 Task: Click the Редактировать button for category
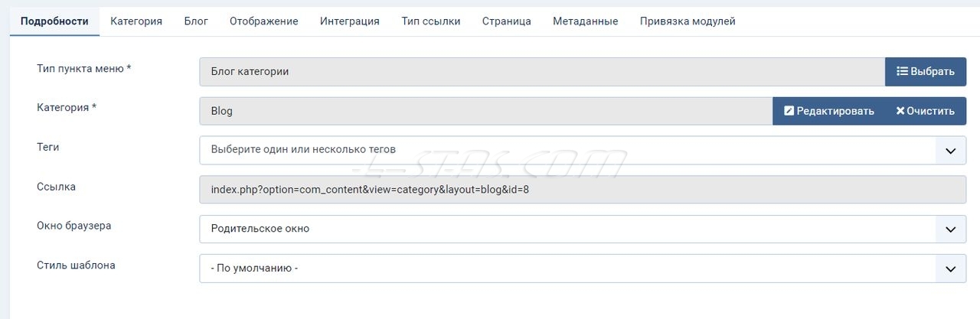pyautogui.click(x=828, y=111)
